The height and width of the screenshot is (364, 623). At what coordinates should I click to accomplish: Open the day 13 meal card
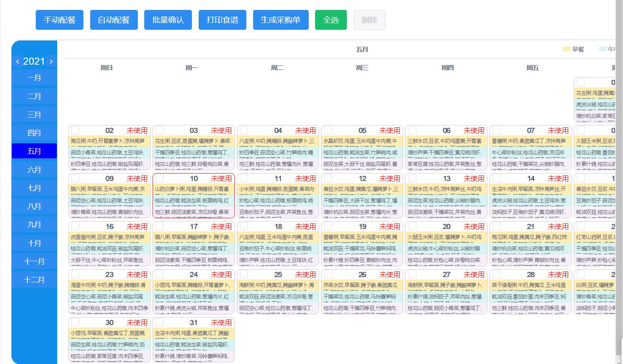(446, 196)
